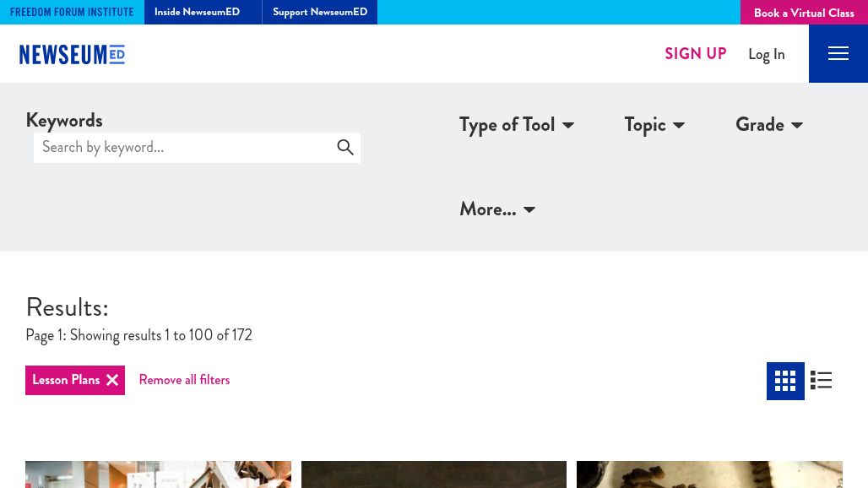Image resolution: width=868 pixels, height=488 pixels.
Task: Click the Type of Tool dropdown arrow icon
Action: pyautogui.click(x=567, y=125)
